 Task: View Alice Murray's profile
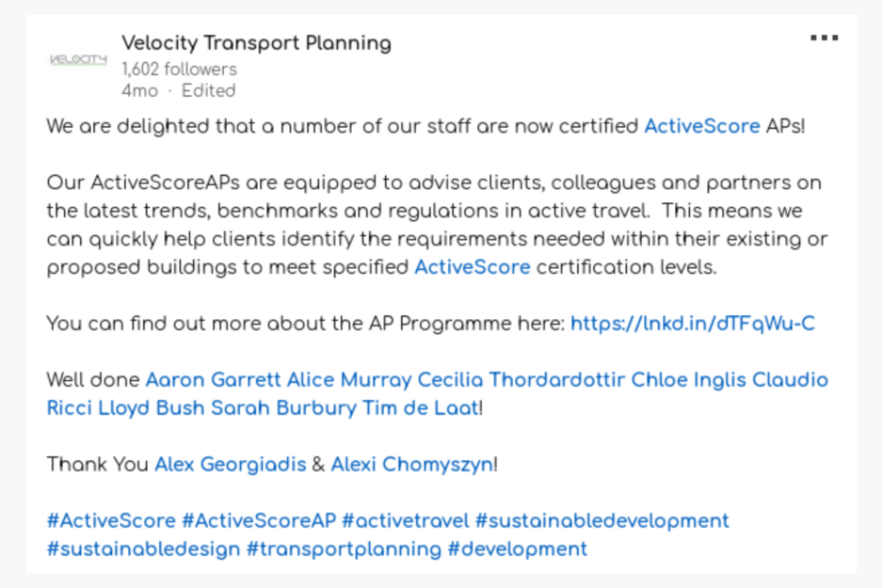pyautogui.click(x=349, y=380)
